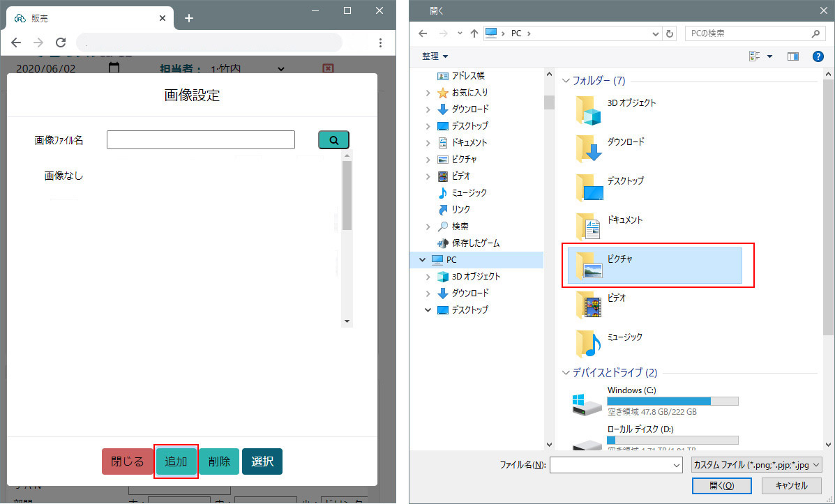The height and width of the screenshot is (504, 835).
Task: Click the help question mark icon
Action: [818, 56]
